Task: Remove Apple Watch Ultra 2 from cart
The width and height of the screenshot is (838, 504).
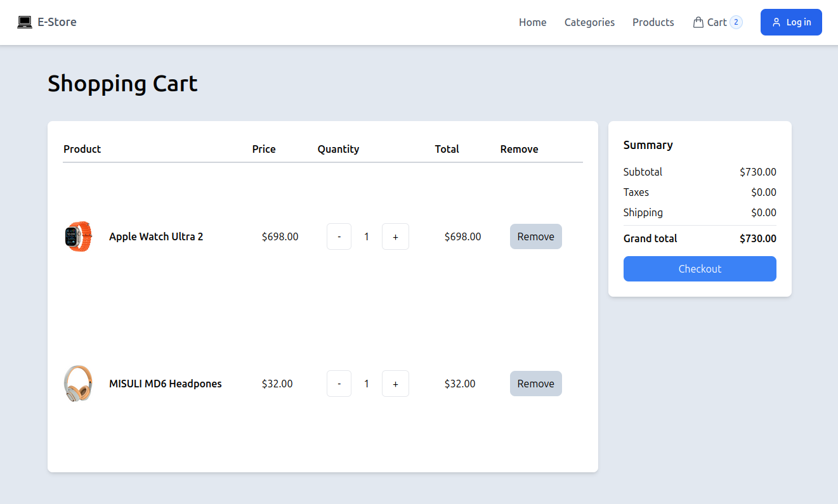Action: pos(535,236)
